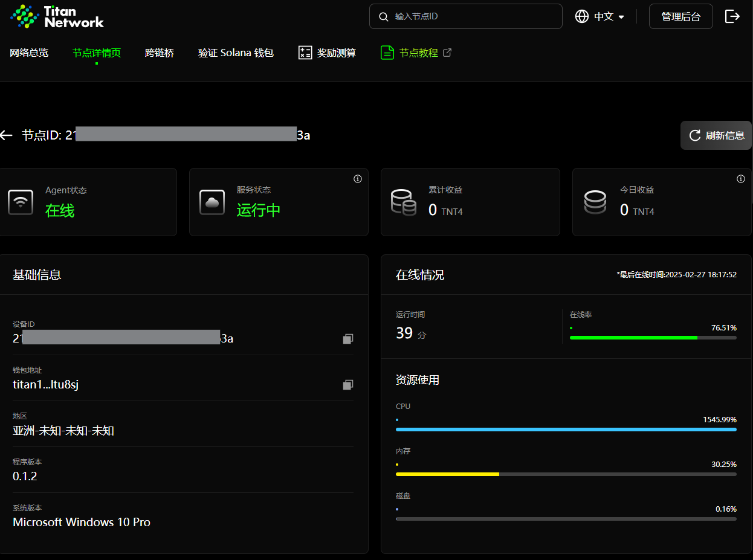Switch to the 跨链桥 tab
Viewport: 753px width, 560px height.
(160, 53)
